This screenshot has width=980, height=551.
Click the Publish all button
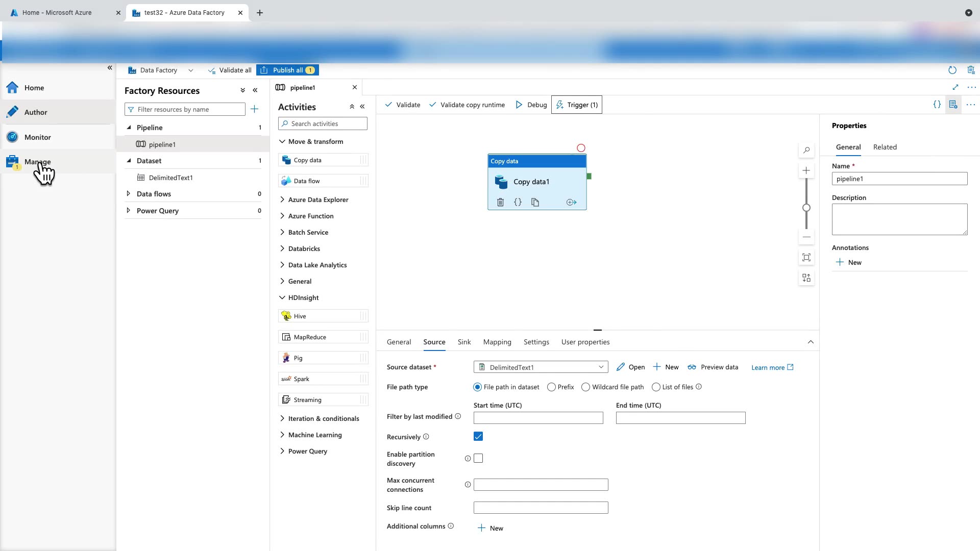pos(287,70)
